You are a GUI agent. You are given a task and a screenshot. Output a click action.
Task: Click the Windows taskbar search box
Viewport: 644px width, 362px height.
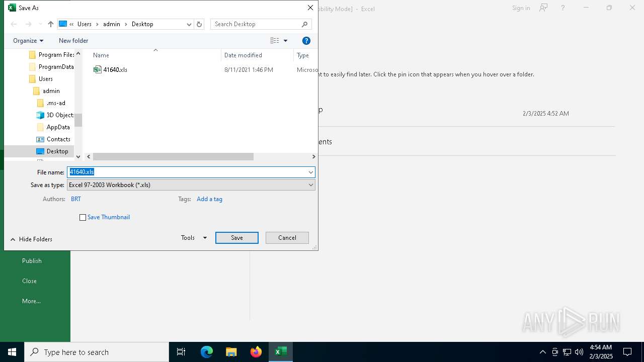(97, 352)
